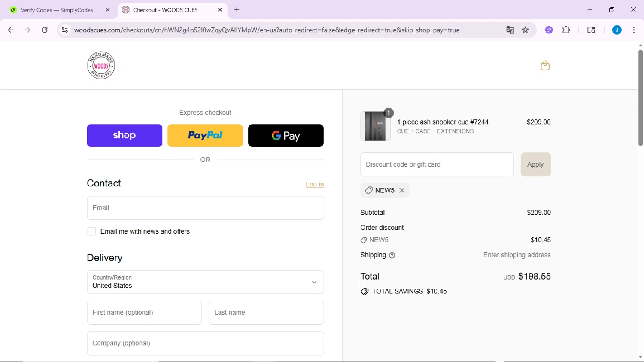This screenshot has width=644, height=362.
Task: Pay with Shop Pay express button
Action: [125, 136]
